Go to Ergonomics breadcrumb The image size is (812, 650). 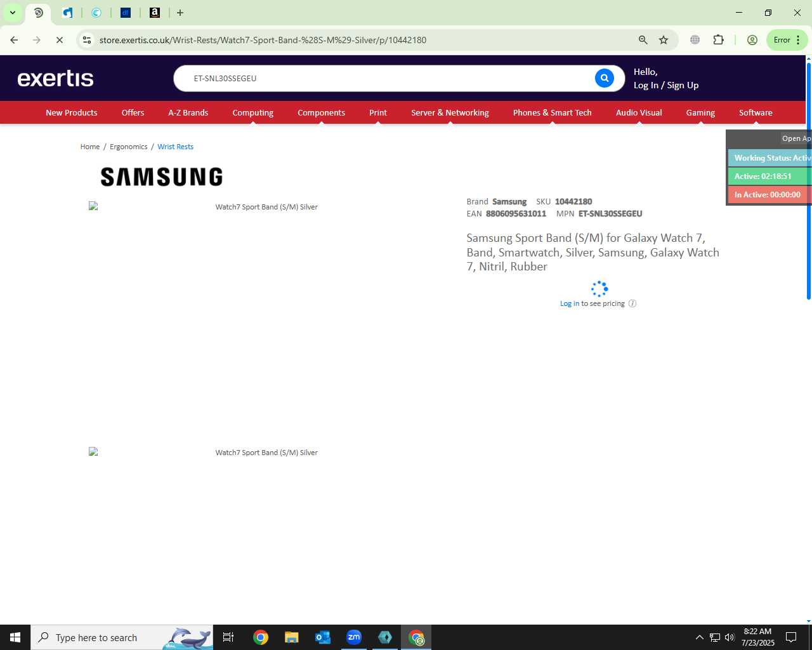point(129,147)
